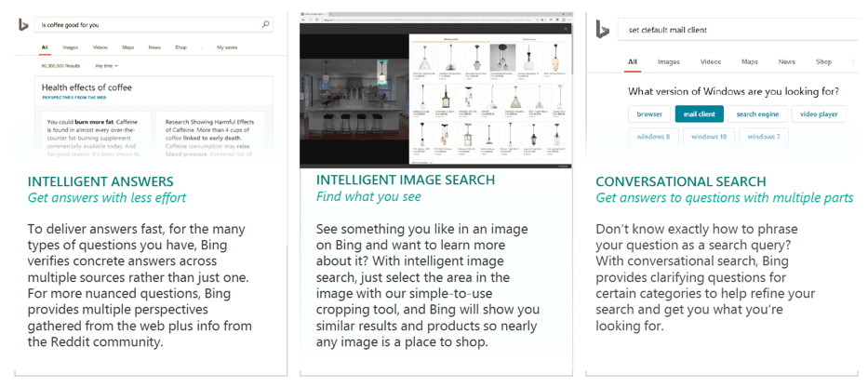This screenshot has height=387, width=868.
Task: Open the News tab in the mail client search
Action: (x=787, y=62)
